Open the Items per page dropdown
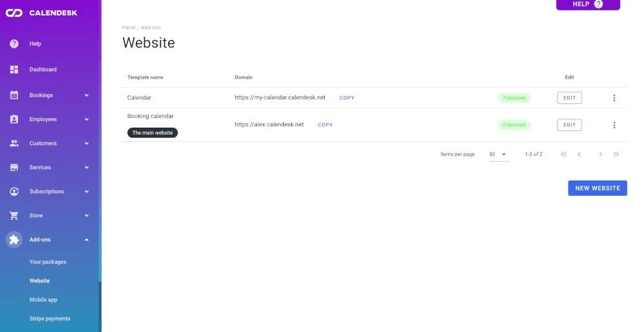 point(498,155)
